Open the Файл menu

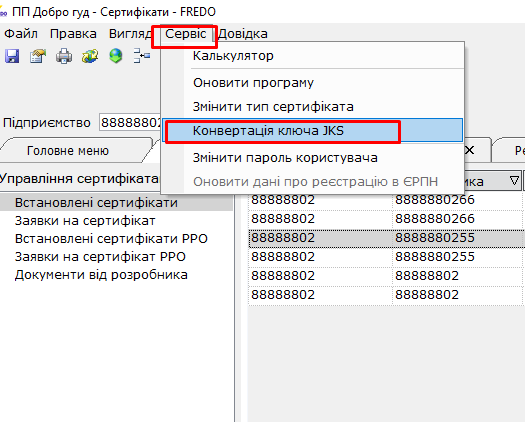coord(21,34)
